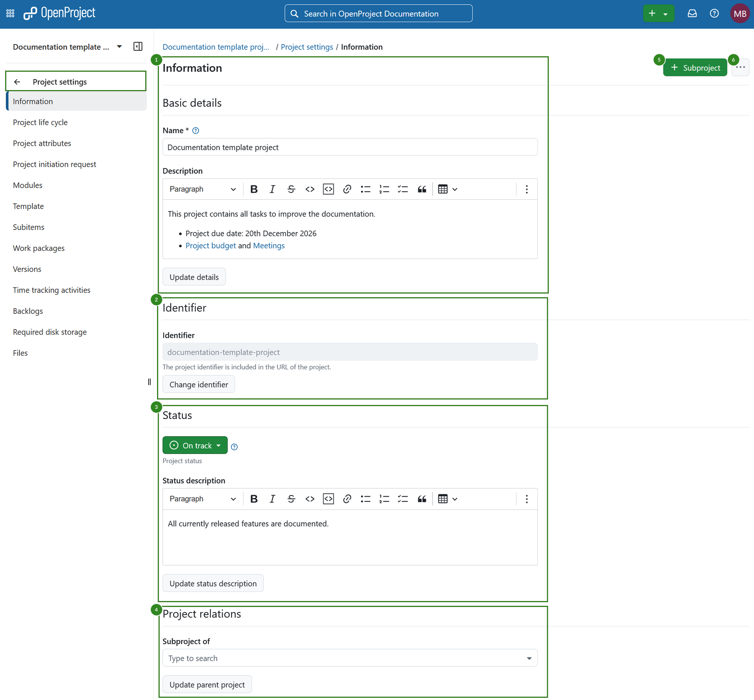Image resolution: width=754 pixels, height=700 pixels.
Task: Open the notifications inbox icon
Action: coord(692,14)
